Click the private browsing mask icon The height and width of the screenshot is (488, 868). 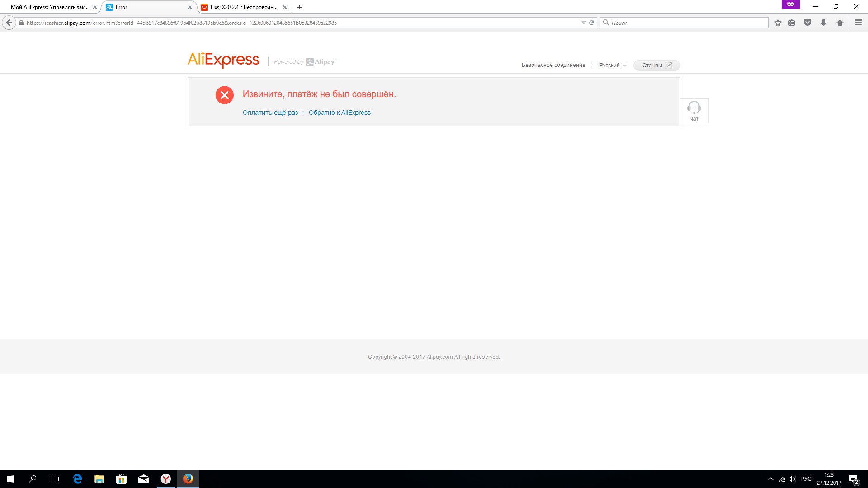(791, 5)
